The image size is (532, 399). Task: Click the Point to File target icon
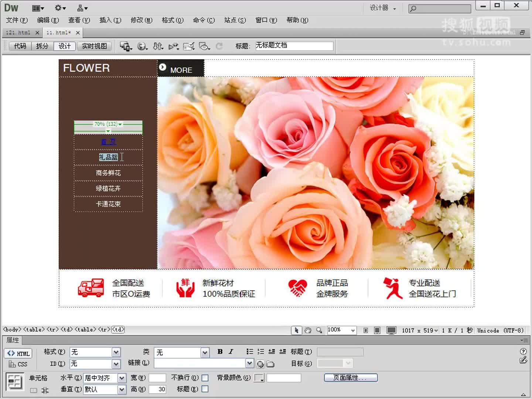pyautogui.click(x=260, y=364)
